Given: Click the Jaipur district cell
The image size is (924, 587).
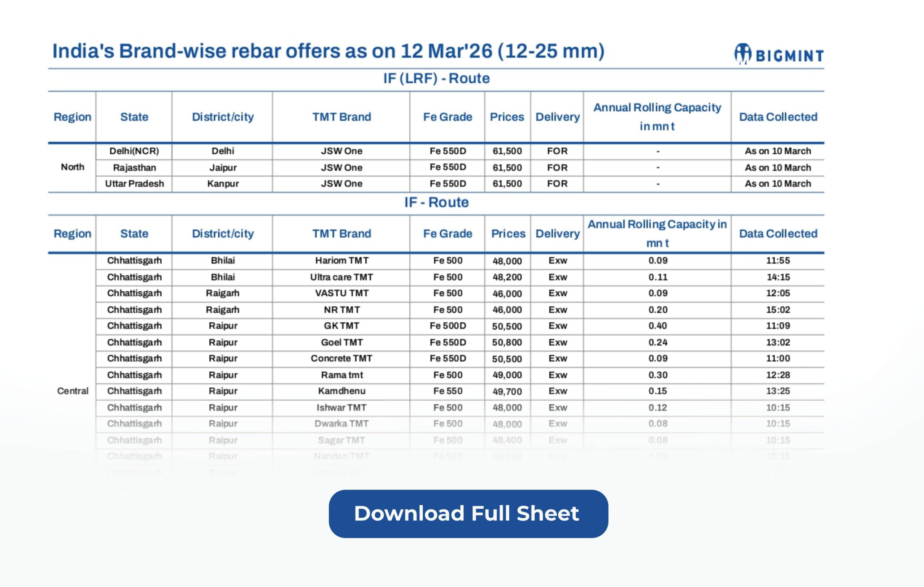Looking at the screenshot, I should point(223,168).
